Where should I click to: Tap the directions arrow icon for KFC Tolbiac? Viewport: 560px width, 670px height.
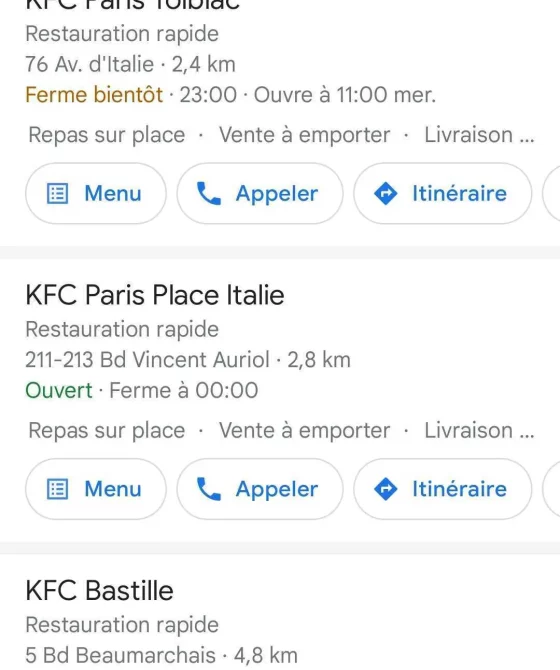(x=385, y=194)
